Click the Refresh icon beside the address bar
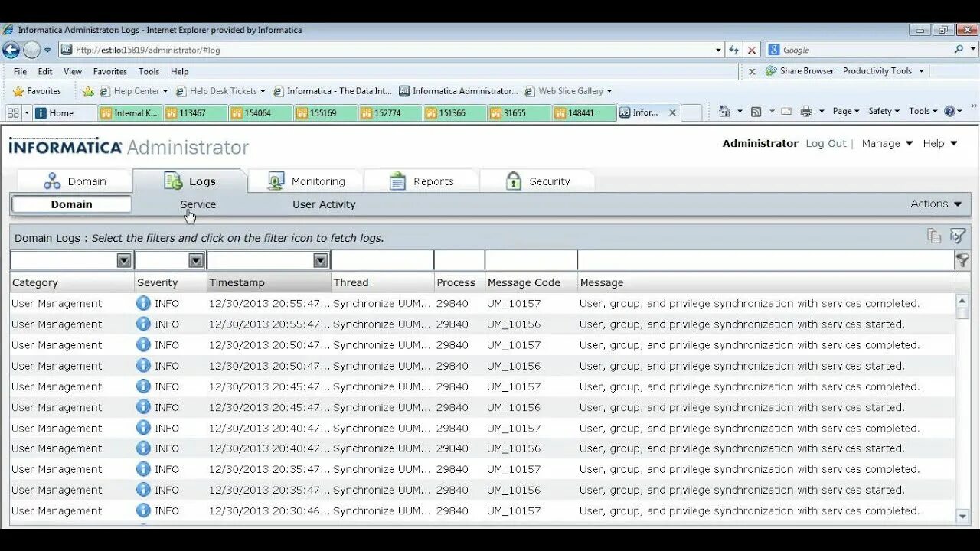The height and width of the screenshot is (551, 980). pyautogui.click(x=733, y=50)
